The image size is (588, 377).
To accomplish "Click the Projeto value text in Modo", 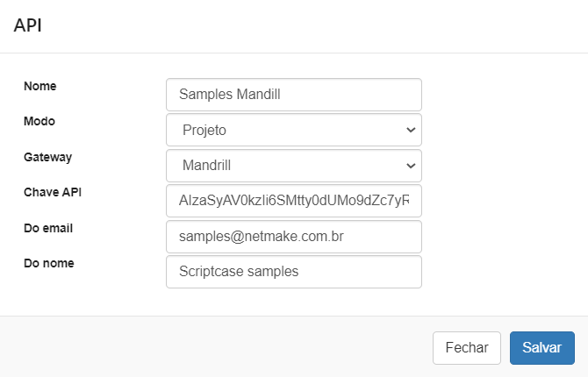I will coord(204,130).
